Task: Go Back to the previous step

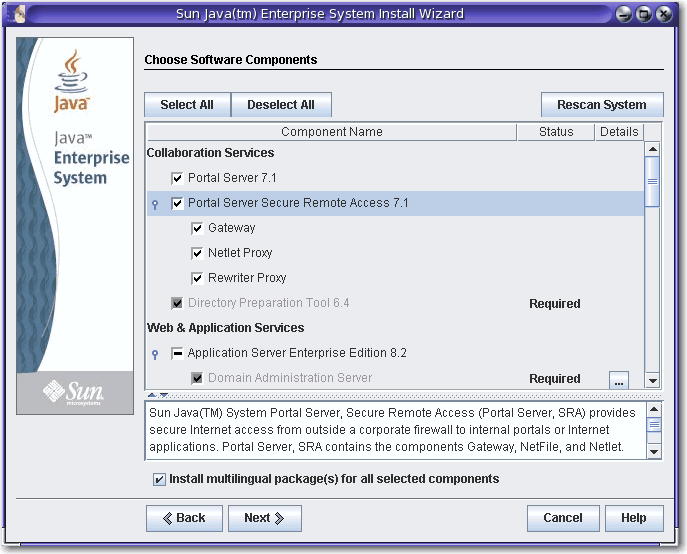Action: pos(184,518)
